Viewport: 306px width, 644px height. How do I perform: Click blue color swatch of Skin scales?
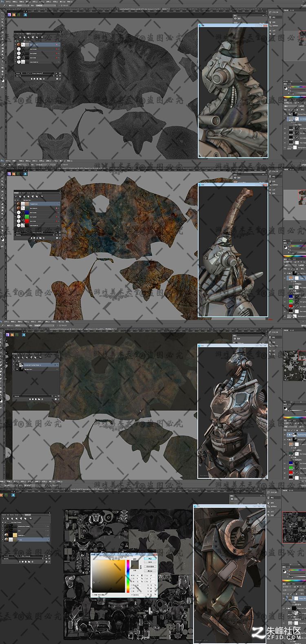27,212
